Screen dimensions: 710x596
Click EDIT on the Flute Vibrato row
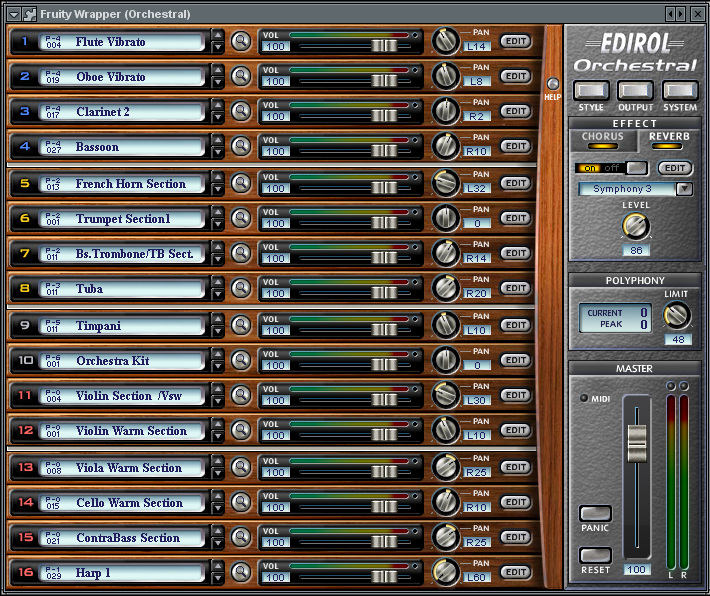click(x=516, y=41)
